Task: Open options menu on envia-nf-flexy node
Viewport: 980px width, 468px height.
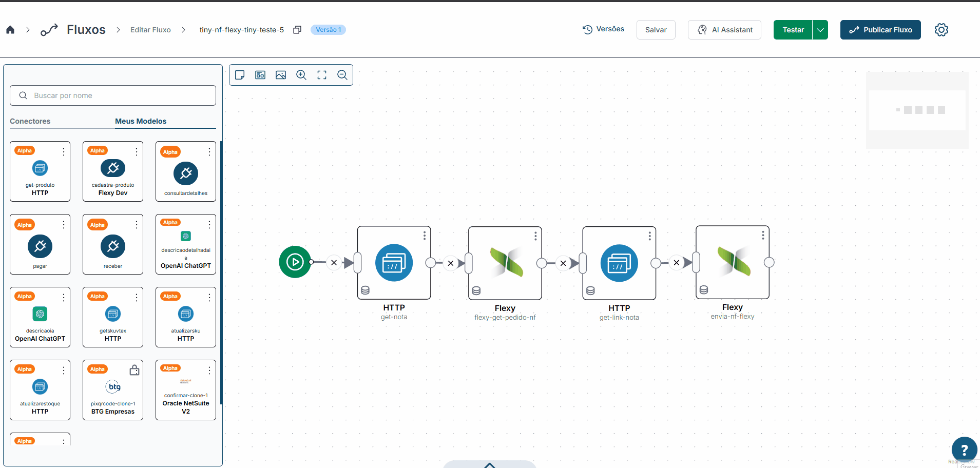Action: (763, 235)
